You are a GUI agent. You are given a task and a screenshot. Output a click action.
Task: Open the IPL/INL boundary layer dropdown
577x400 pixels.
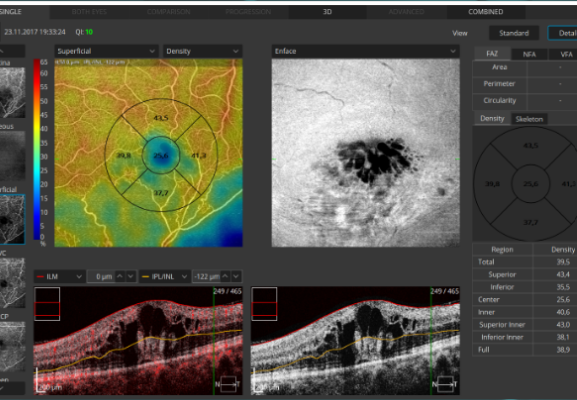pyautogui.click(x=164, y=276)
